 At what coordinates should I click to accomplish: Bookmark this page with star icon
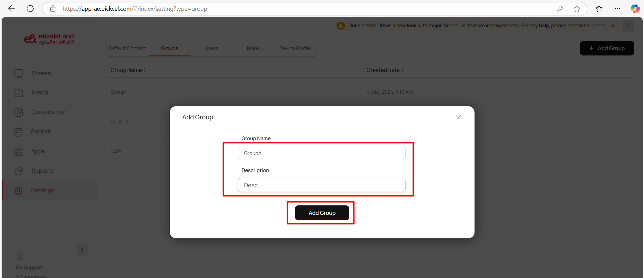(x=577, y=9)
